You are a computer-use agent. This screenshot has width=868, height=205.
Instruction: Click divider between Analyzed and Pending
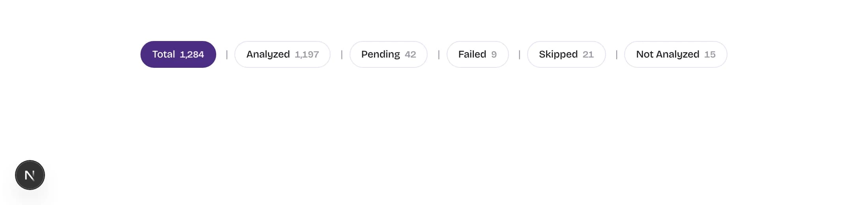[x=342, y=54]
